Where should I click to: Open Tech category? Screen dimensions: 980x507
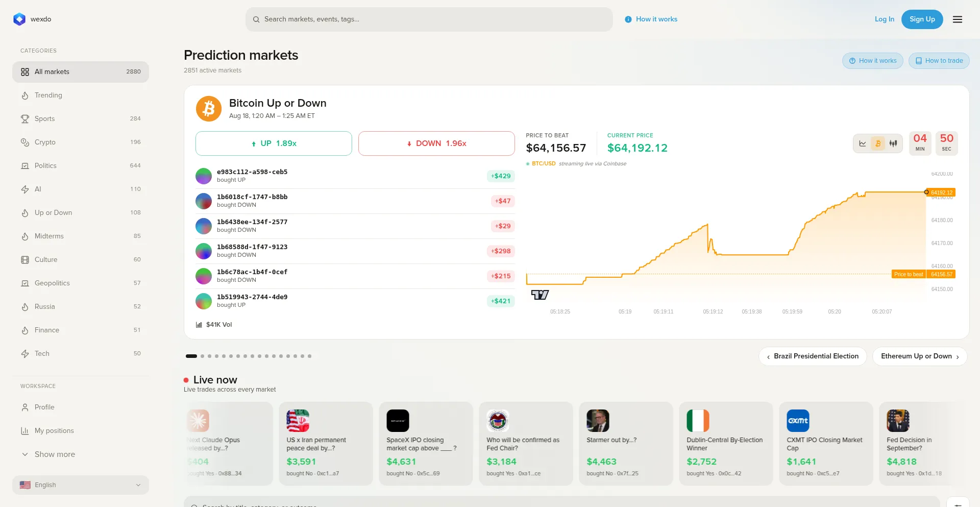tap(81, 354)
